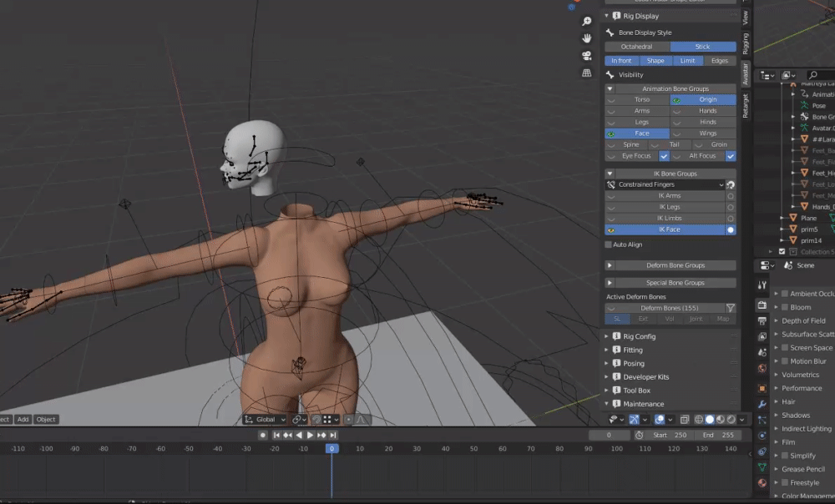Click the Deform Bones filter funnel icon
This screenshot has width=835, height=504.
(x=731, y=308)
